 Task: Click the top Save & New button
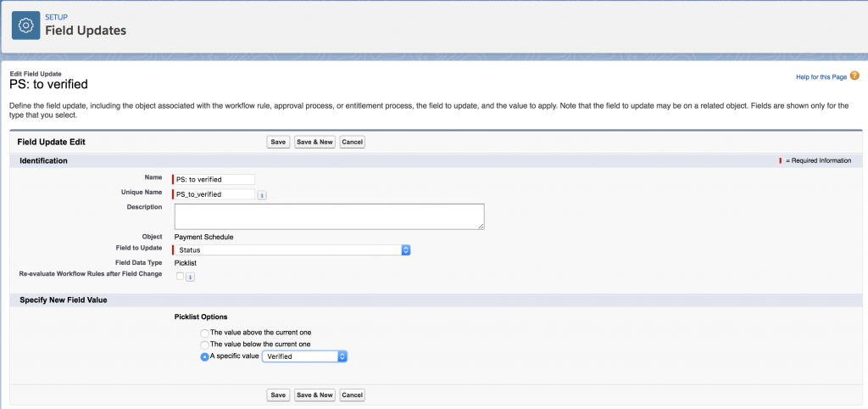[314, 142]
